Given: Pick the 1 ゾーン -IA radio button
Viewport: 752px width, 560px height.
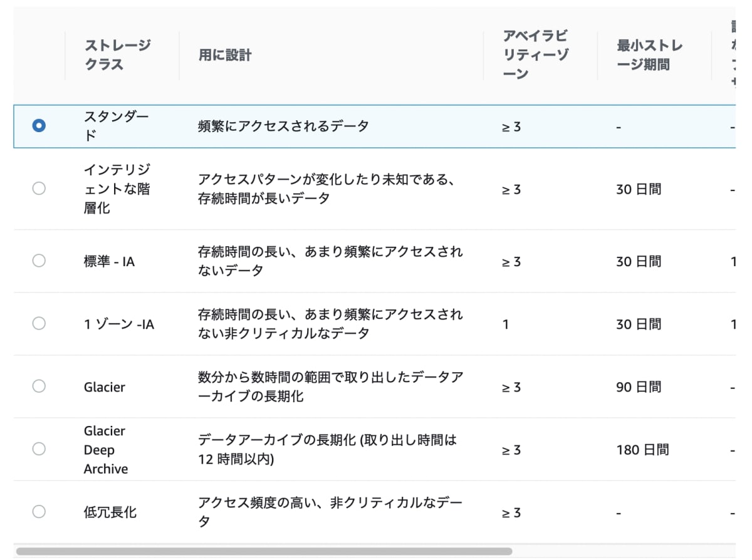Looking at the screenshot, I should point(39,324).
